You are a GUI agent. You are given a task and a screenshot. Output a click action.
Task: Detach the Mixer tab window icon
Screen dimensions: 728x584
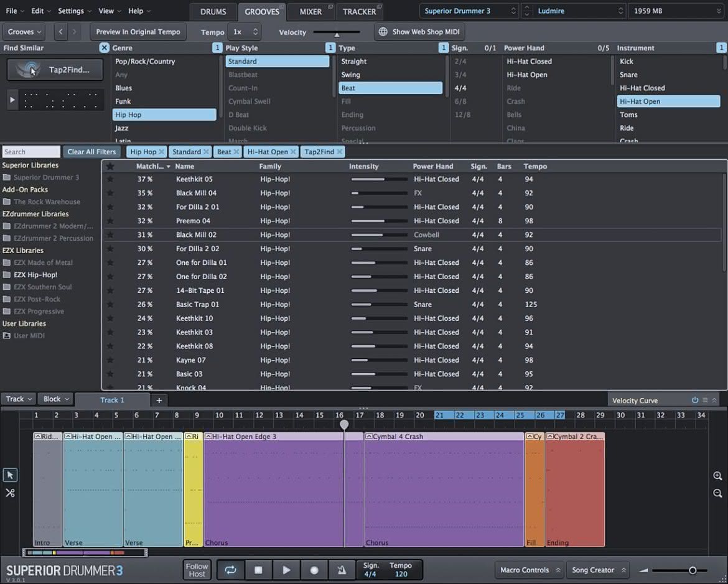click(330, 6)
